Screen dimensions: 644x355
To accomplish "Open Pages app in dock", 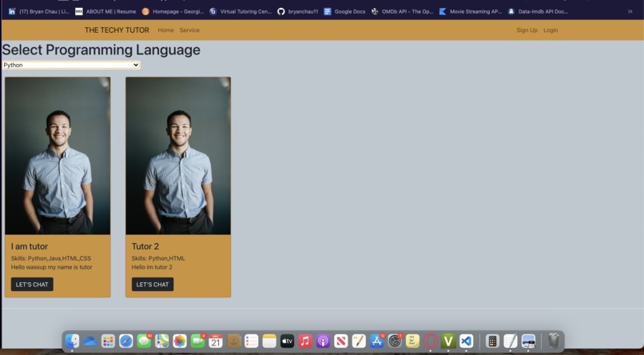I will 359,341.
